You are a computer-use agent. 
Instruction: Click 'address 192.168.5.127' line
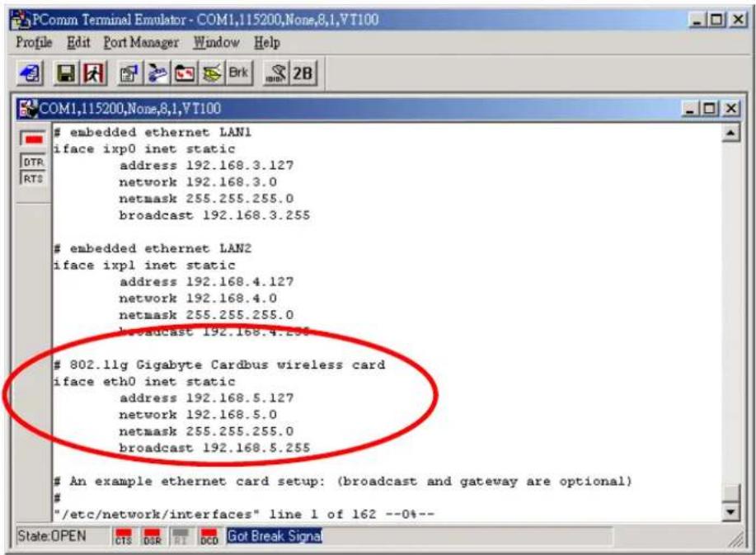pyautogui.click(x=206, y=398)
